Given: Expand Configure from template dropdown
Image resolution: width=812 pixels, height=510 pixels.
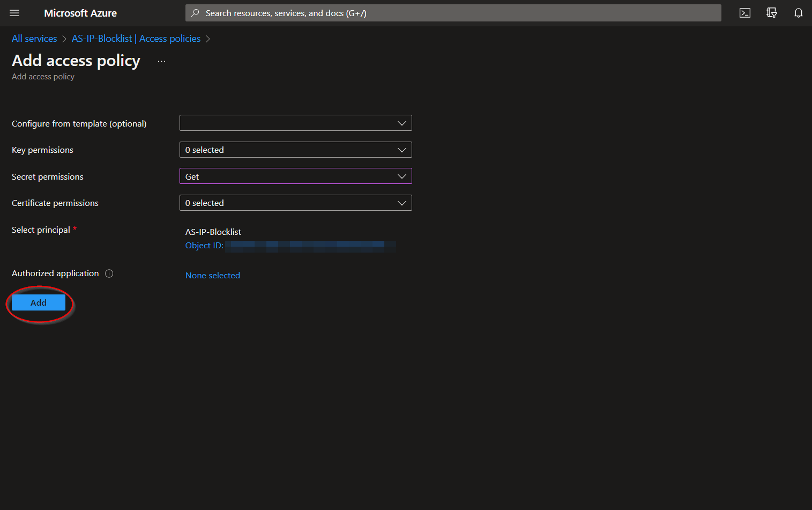Looking at the screenshot, I should pyautogui.click(x=296, y=123).
